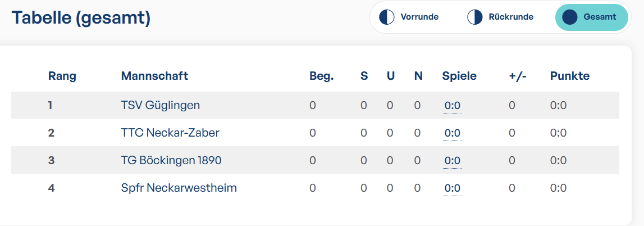Click the Spiele column header
The height and width of the screenshot is (226, 644).
pos(459,76)
